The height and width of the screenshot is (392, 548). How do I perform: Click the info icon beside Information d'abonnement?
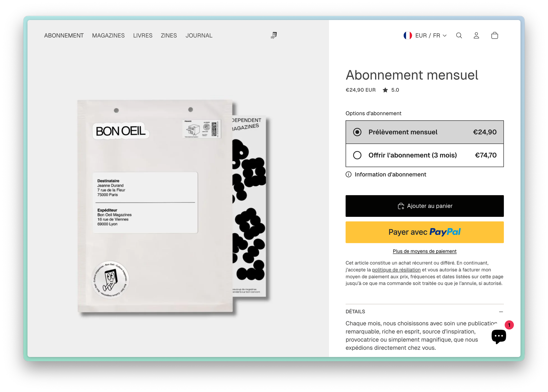(x=349, y=174)
